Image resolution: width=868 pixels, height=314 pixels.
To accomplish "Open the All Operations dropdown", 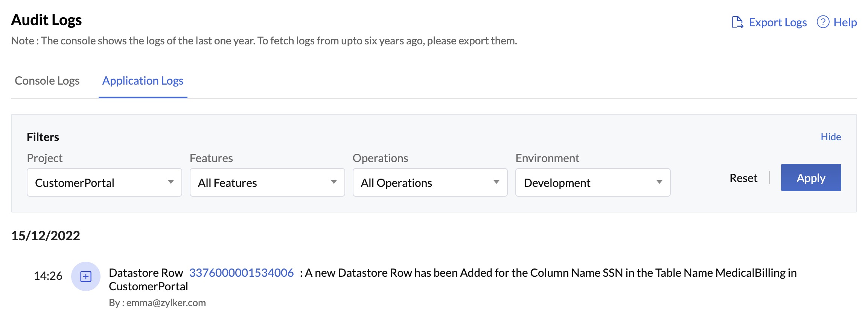I will [x=430, y=182].
